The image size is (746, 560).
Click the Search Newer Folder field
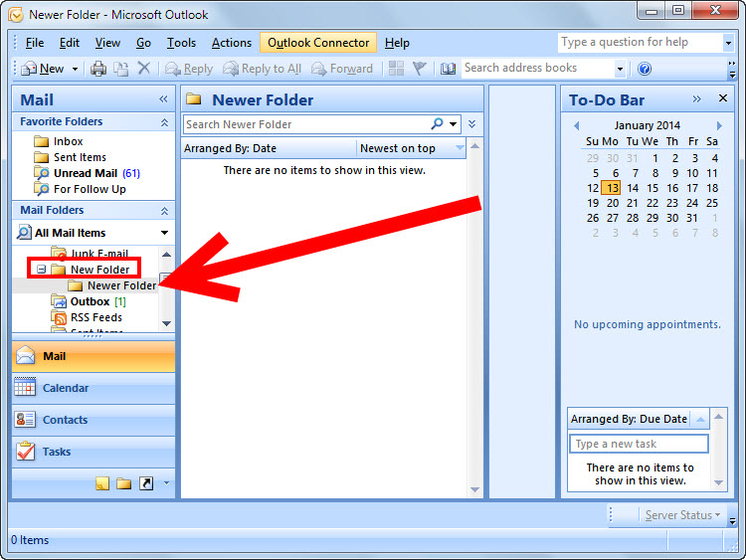pyautogui.click(x=307, y=124)
